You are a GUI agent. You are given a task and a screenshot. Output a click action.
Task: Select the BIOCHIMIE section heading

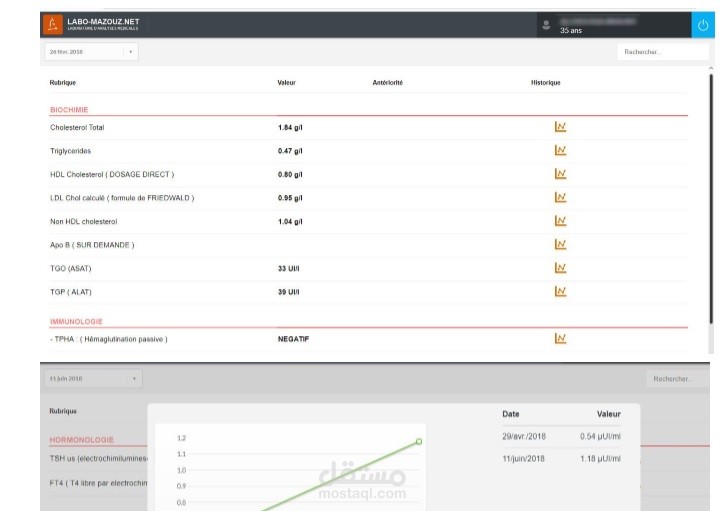[69, 110]
